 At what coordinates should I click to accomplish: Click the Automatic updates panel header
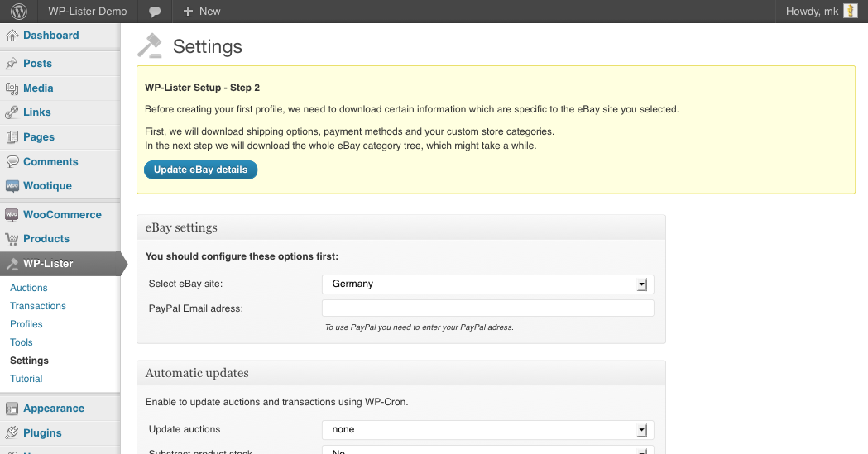[x=401, y=373]
